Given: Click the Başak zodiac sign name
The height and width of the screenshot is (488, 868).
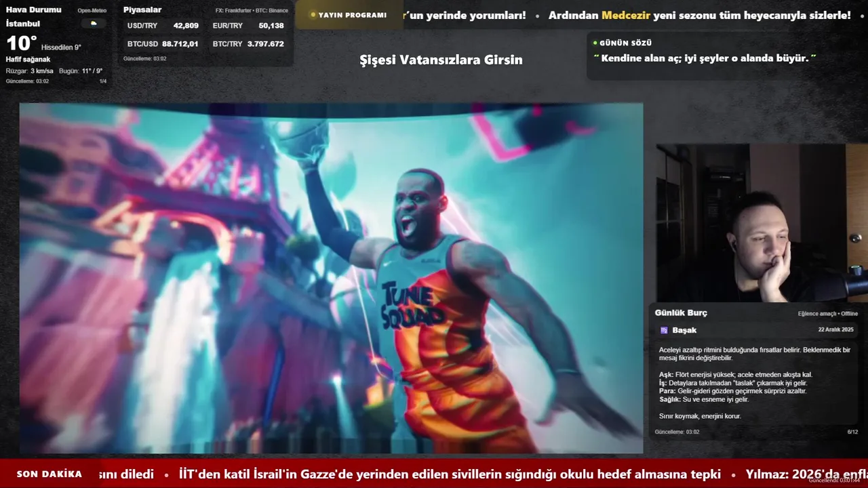Looking at the screenshot, I should click(684, 330).
